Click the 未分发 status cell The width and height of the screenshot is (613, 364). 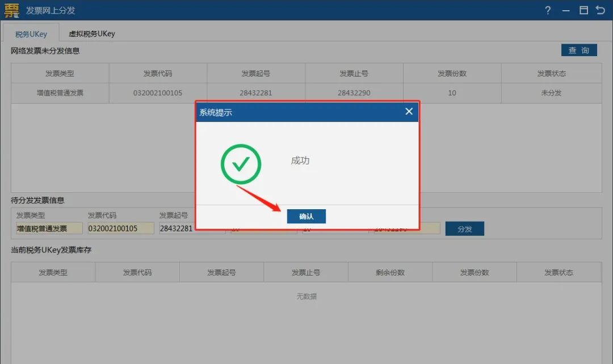pos(551,93)
